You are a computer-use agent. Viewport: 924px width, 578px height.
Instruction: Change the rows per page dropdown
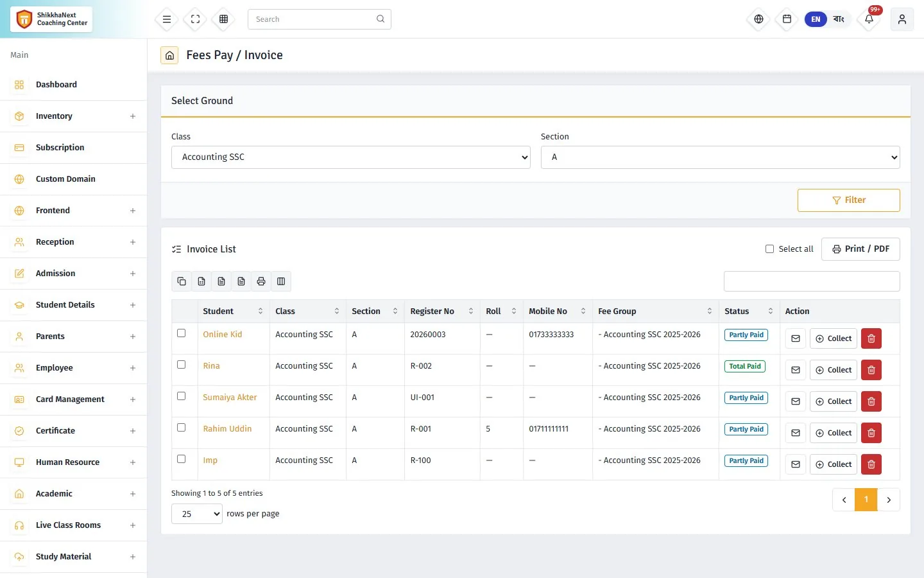197,514
